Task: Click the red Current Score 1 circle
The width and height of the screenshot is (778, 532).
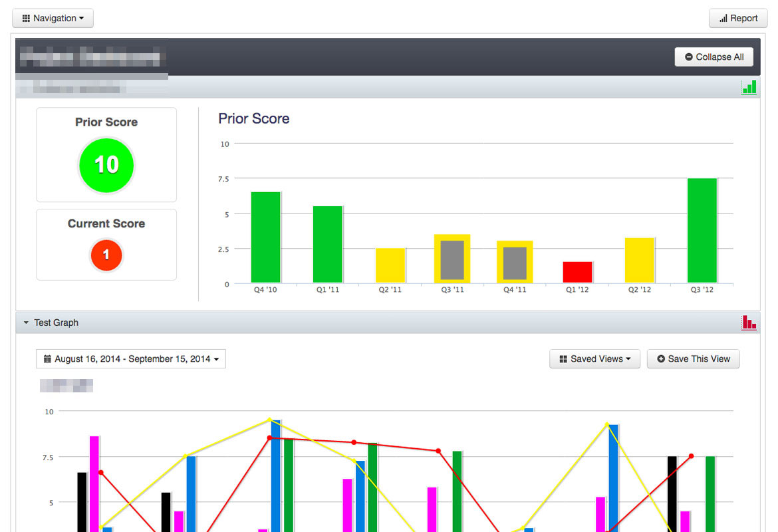Action: pos(106,255)
